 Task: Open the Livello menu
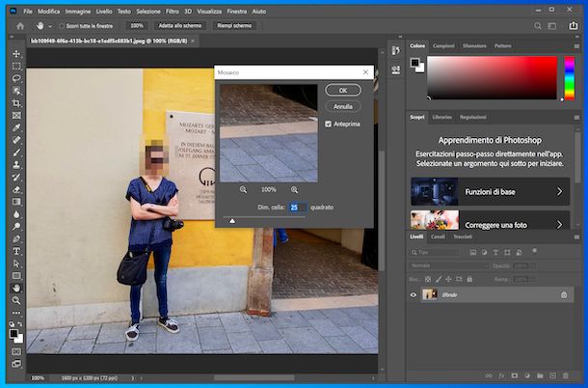(104, 12)
